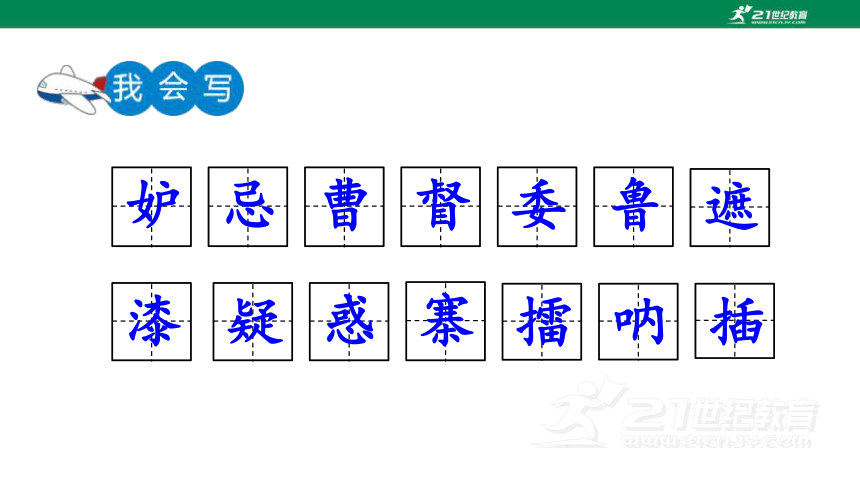Image resolution: width=860 pixels, height=484 pixels.
Task: Select the 惑 character box
Action: [x=349, y=322]
